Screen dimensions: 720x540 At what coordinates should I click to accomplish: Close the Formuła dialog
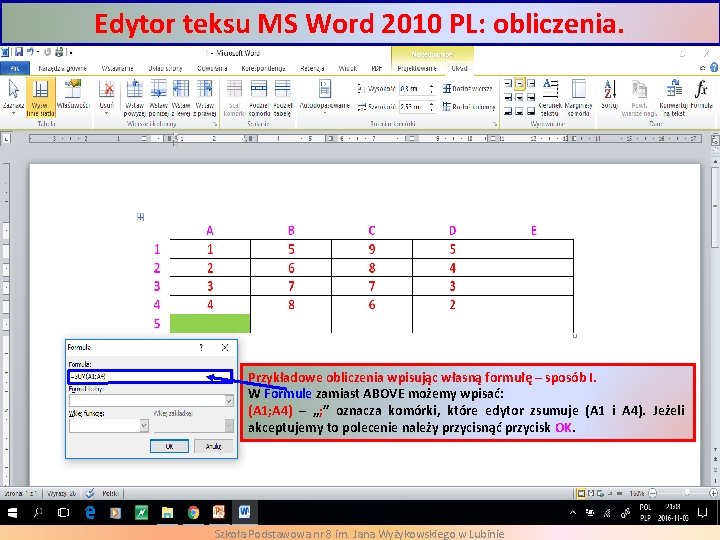point(225,348)
